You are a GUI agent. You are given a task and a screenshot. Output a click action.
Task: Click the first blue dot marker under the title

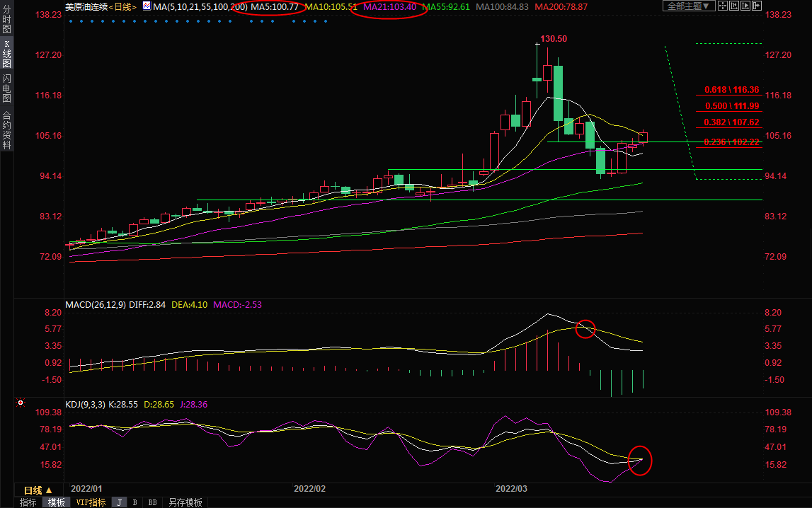71,21
